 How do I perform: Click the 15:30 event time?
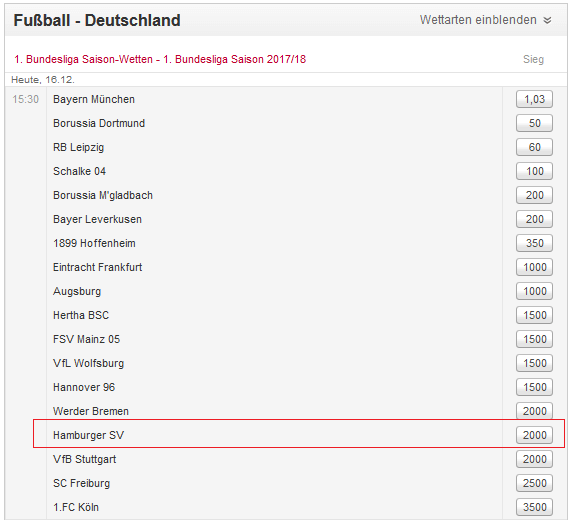[x=26, y=99]
